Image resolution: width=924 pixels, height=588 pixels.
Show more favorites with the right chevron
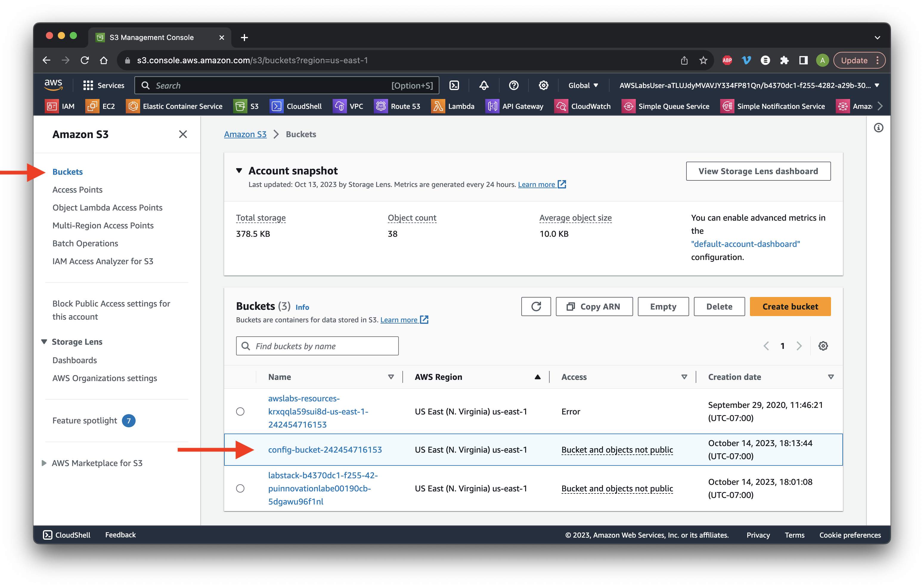click(880, 106)
